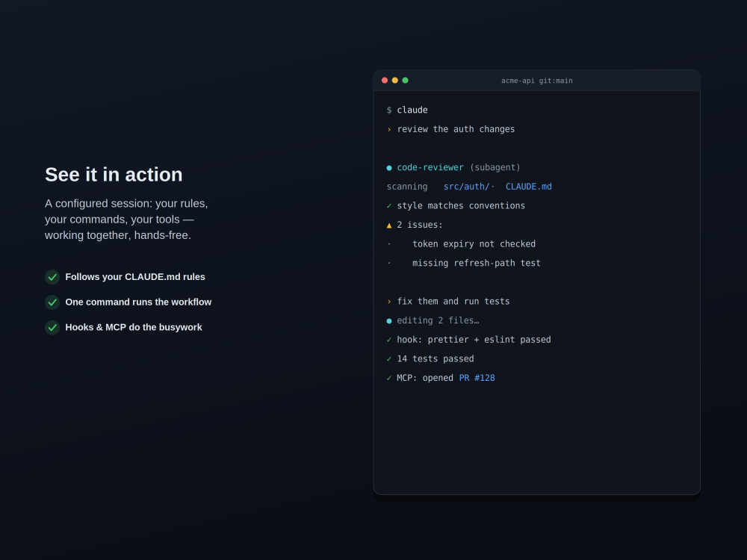
Task: Click the 'Follows your CLAUDE.md rules' label
Action: click(x=135, y=277)
